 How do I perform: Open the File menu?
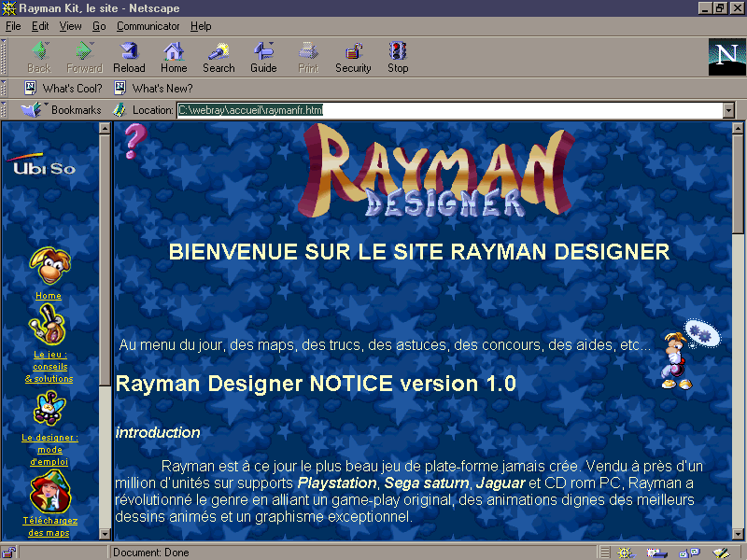pos(13,26)
